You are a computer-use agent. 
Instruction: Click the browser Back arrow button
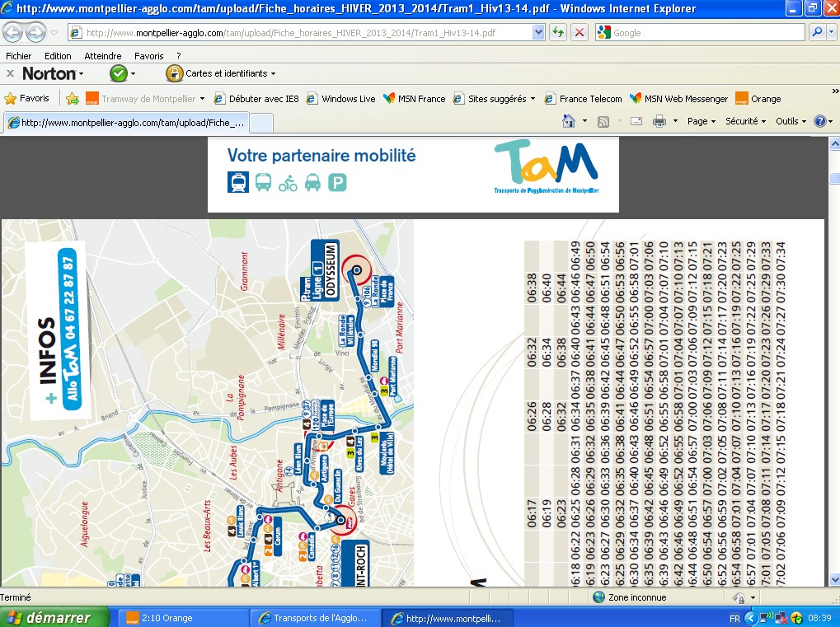[14, 33]
